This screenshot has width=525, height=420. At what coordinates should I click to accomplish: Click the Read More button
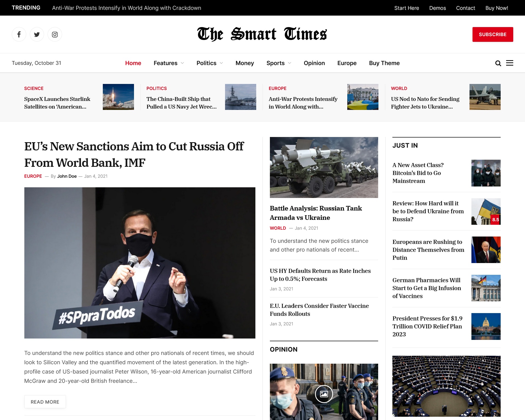45,402
